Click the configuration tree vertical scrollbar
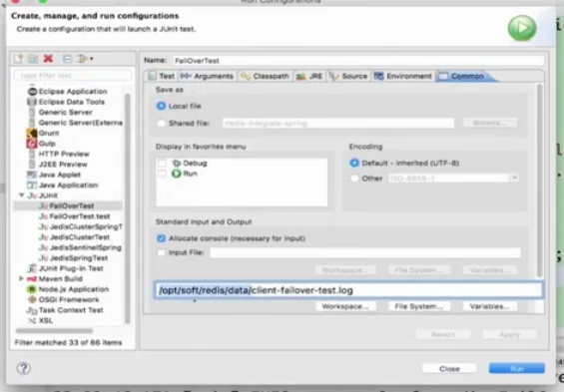564x392 pixels. pyautogui.click(x=127, y=208)
